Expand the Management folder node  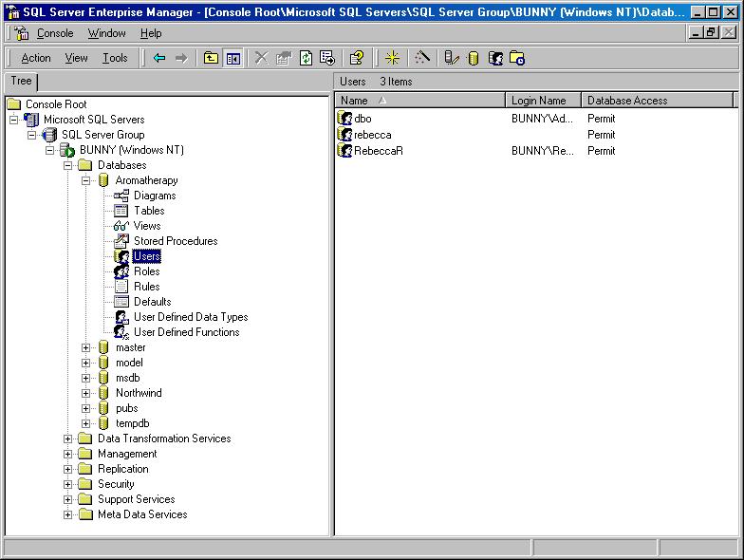tap(68, 454)
